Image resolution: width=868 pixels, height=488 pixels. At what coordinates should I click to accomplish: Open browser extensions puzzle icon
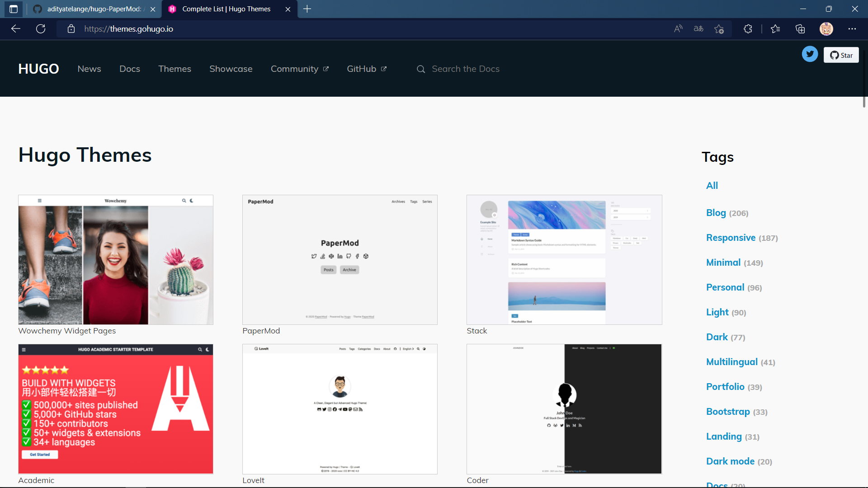click(748, 29)
